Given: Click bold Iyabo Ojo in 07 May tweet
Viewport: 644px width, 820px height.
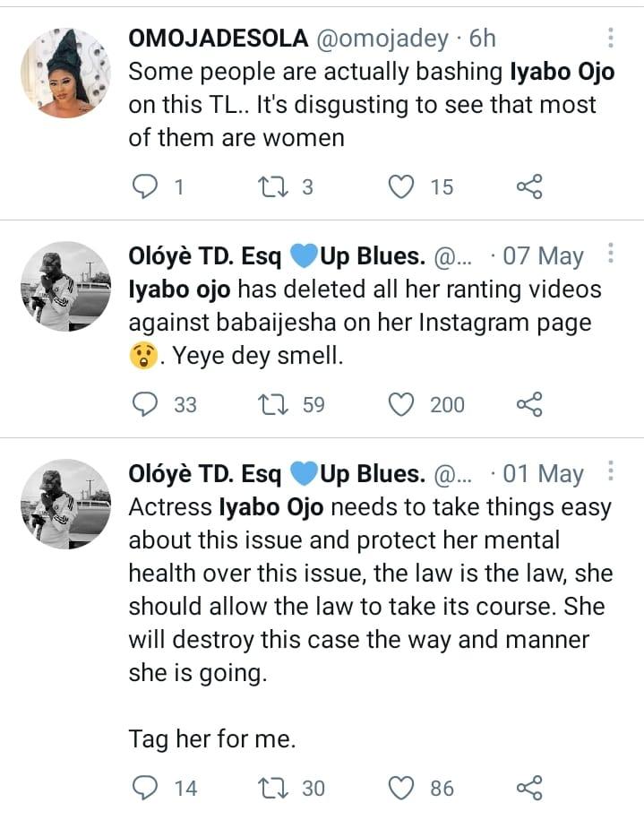Looking at the screenshot, I should point(174,290).
